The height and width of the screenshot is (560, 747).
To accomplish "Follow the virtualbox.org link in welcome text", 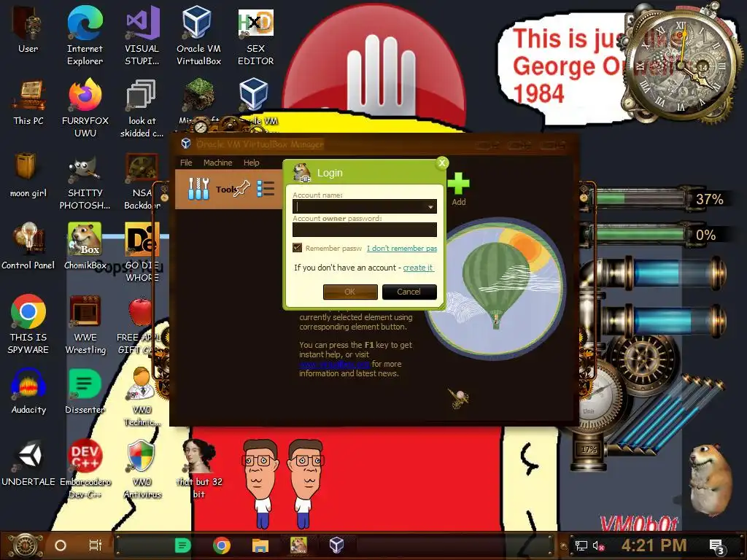I will click(x=334, y=365).
